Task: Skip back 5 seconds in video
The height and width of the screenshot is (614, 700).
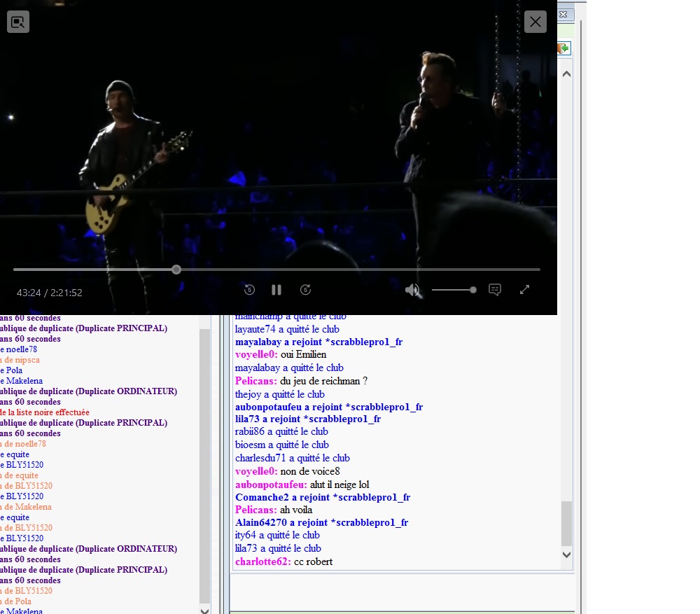Action: pos(248,290)
